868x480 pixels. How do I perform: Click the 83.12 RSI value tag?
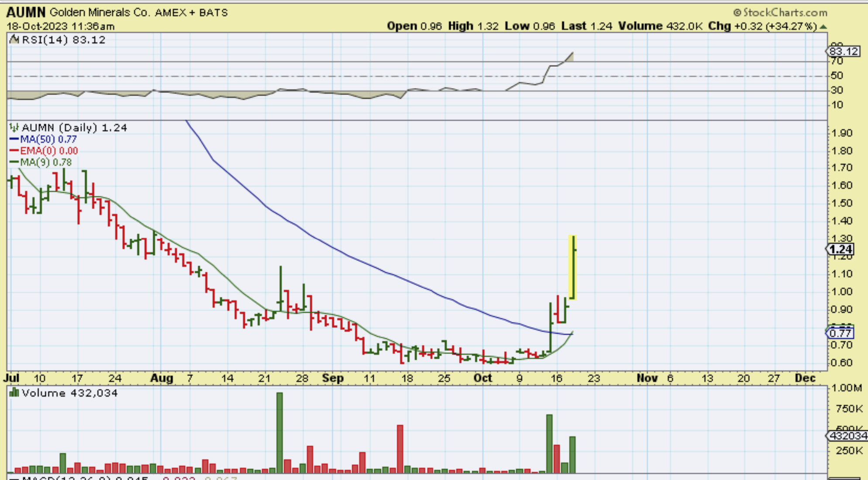(844, 51)
